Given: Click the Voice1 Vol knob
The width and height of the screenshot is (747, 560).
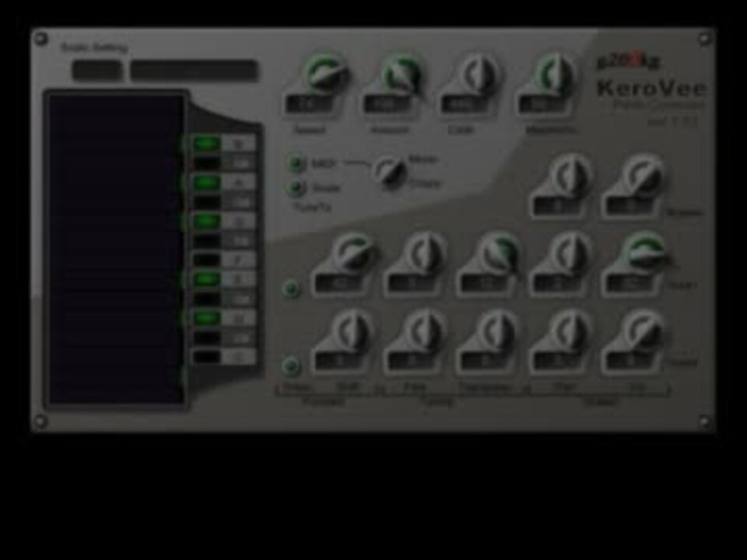Looking at the screenshot, I should [x=644, y=254].
